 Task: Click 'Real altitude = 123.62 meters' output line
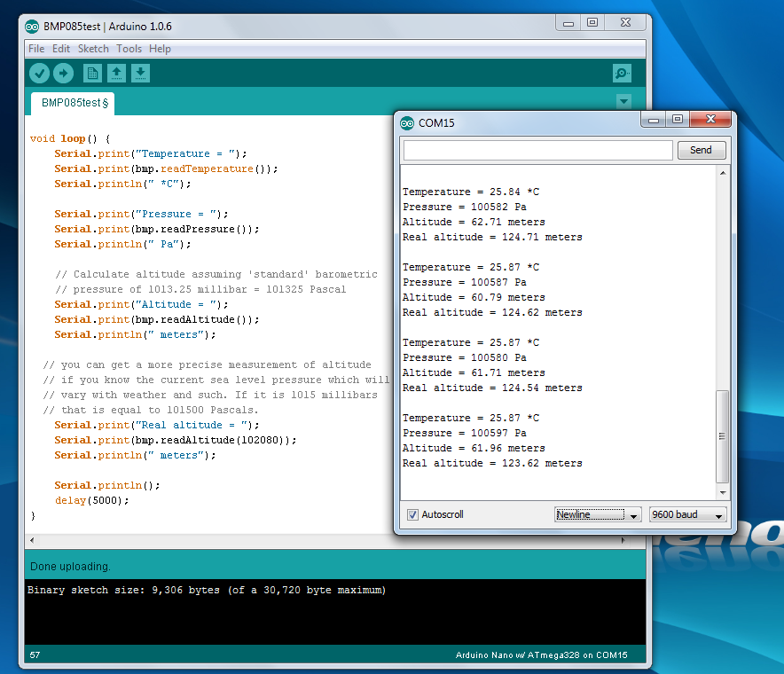pos(492,463)
